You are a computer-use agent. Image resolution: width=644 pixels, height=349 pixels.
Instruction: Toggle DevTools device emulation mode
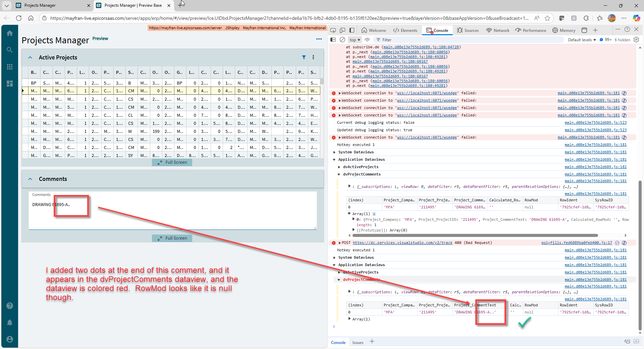click(342, 30)
